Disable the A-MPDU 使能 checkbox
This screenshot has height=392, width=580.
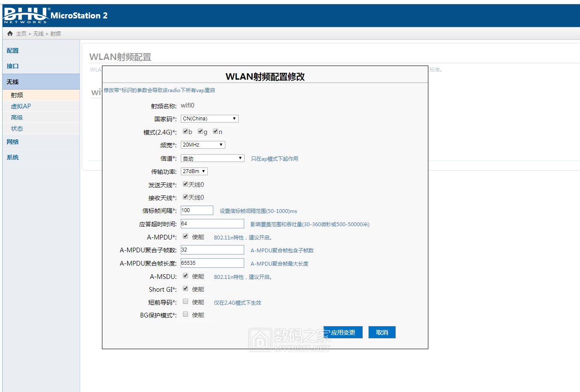185,236
